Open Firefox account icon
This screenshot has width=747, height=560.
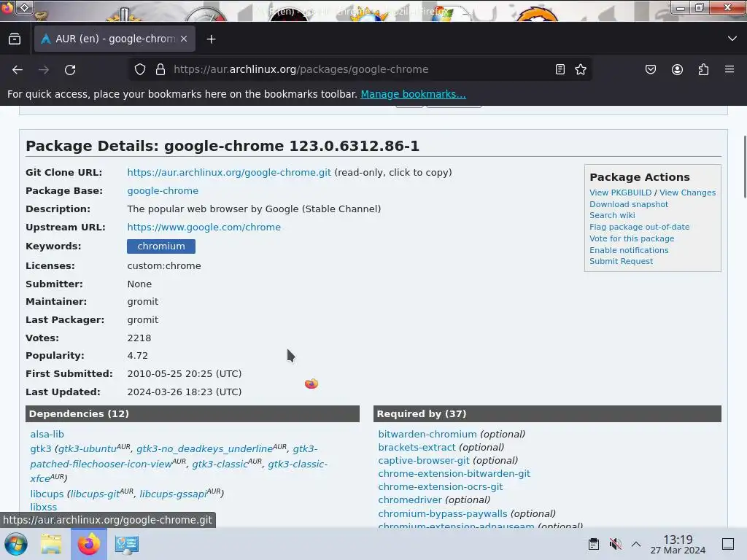point(677,69)
